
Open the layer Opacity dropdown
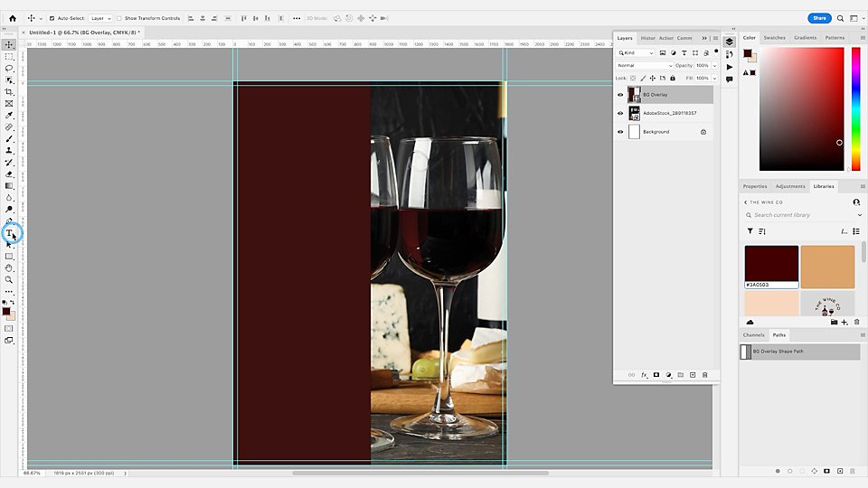pos(714,65)
